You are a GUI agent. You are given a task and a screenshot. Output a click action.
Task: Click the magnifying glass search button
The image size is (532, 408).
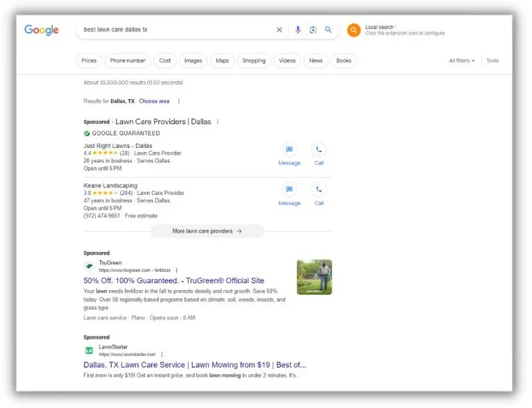[328, 30]
